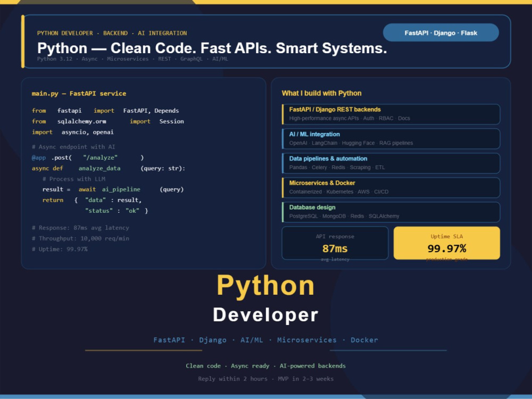Click 'OpenAI · LangChain · Hugging Face · RAG pipelines' text
The width and height of the screenshot is (532, 399).
[351, 143]
